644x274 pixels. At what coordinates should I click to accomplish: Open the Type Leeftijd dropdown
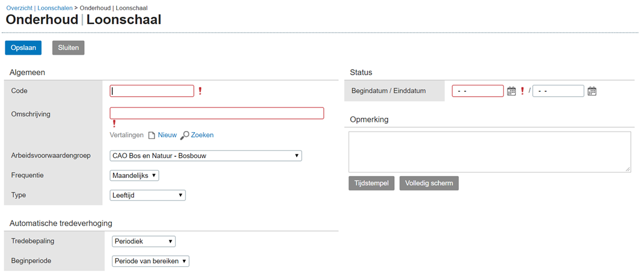(148, 195)
